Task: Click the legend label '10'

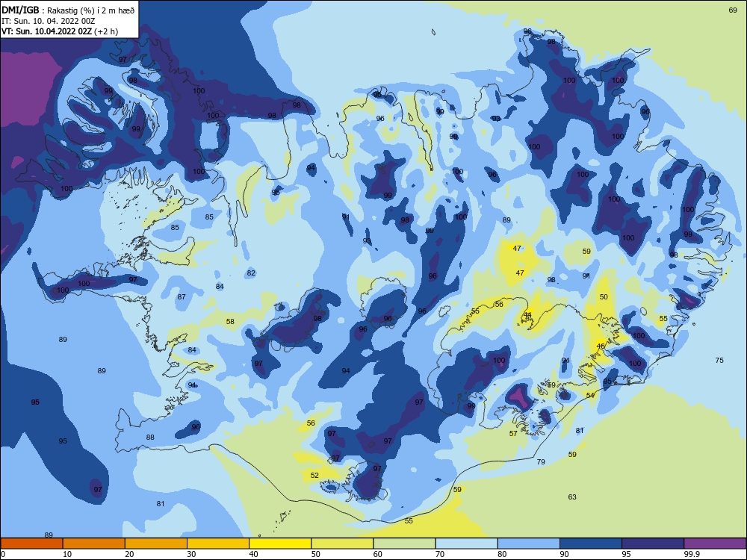Action: [x=67, y=554]
